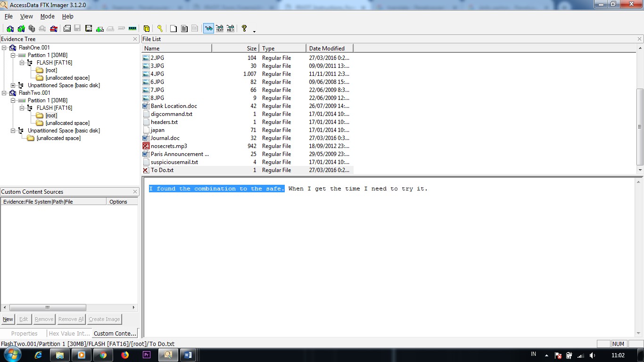
Task: Toggle automatic file view glasses icon
Action: pos(208,29)
